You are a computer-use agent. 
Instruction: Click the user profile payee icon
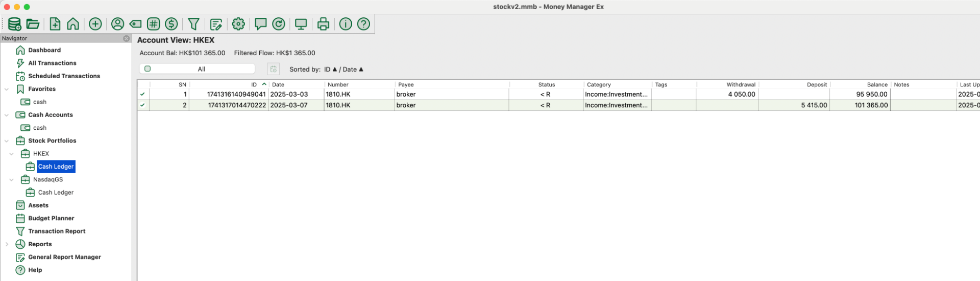[x=117, y=24]
